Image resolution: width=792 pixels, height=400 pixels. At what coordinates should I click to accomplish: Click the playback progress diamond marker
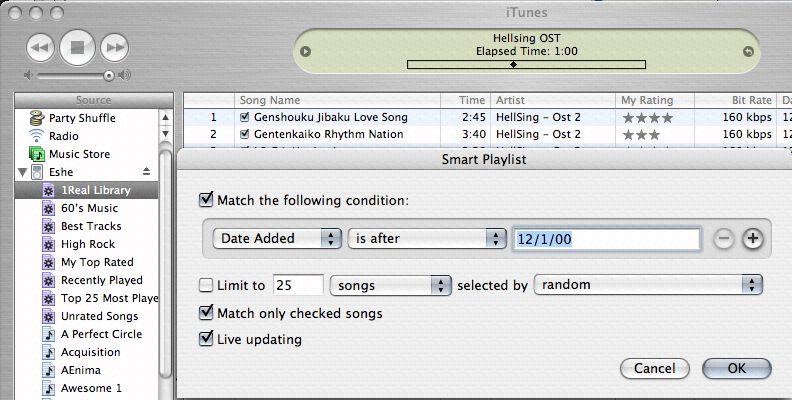tap(513, 65)
